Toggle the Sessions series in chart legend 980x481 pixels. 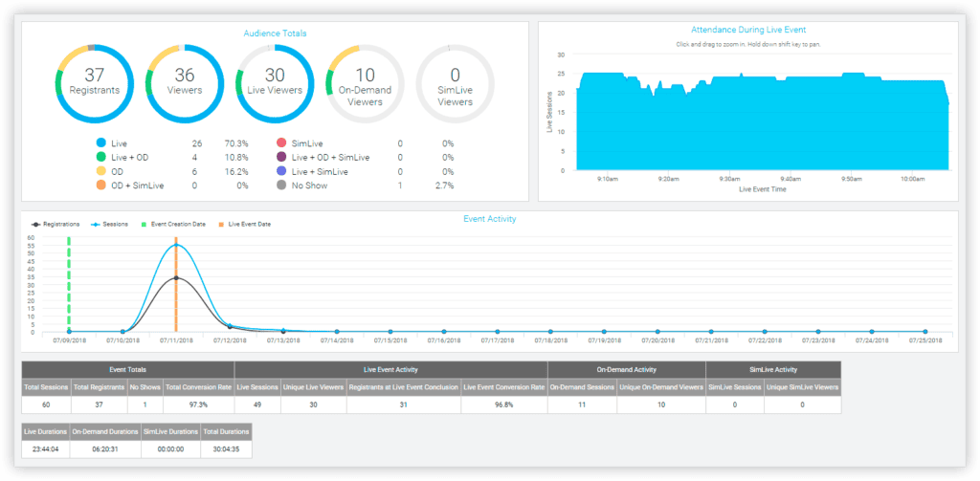pos(109,225)
